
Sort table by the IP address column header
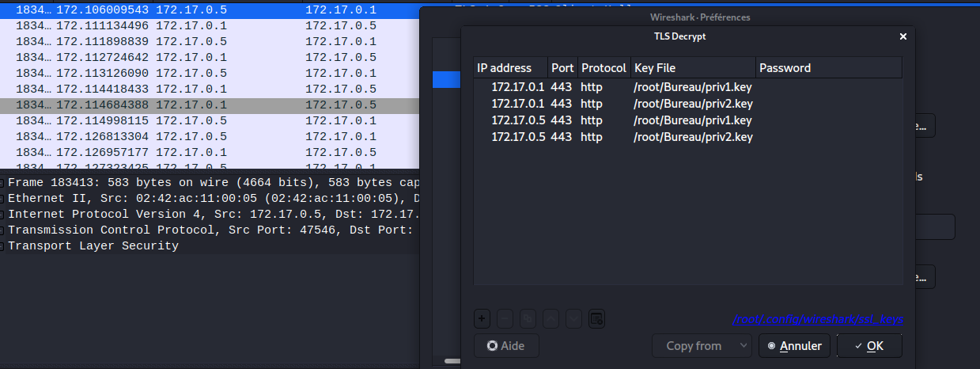click(x=510, y=68)
